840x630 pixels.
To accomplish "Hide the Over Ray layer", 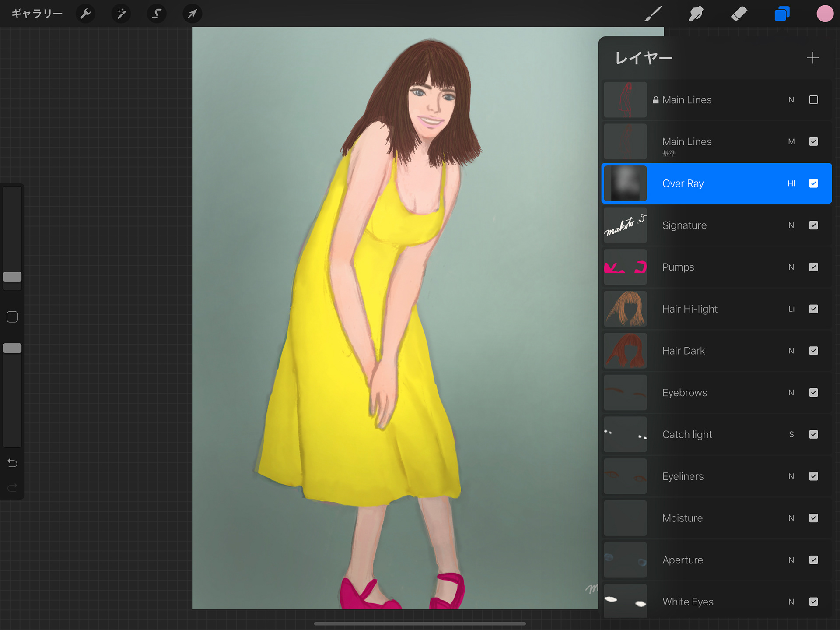I will (813, 183).
